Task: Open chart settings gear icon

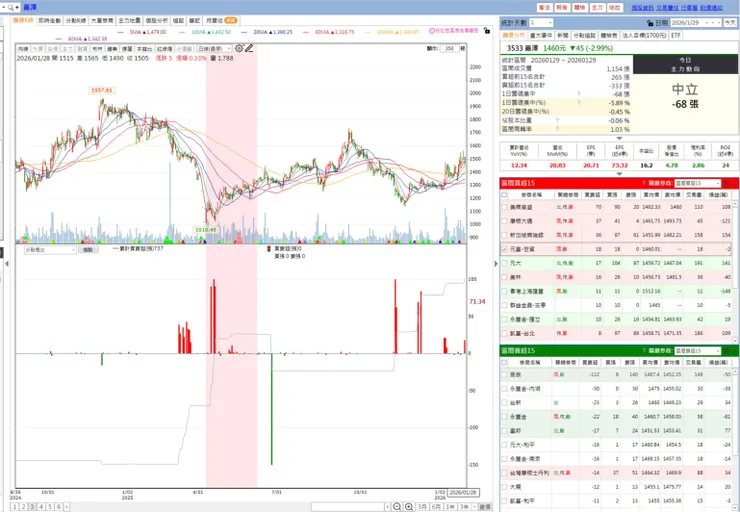Action: coord(239,48)
